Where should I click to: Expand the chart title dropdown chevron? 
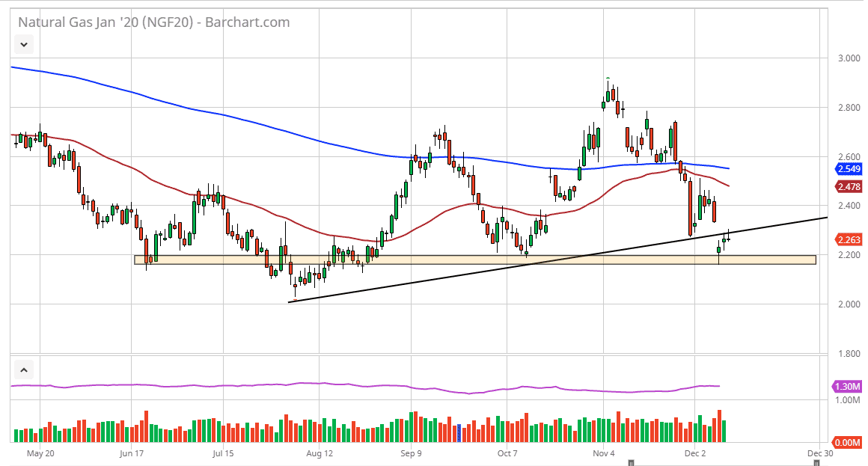click(24, 44)
